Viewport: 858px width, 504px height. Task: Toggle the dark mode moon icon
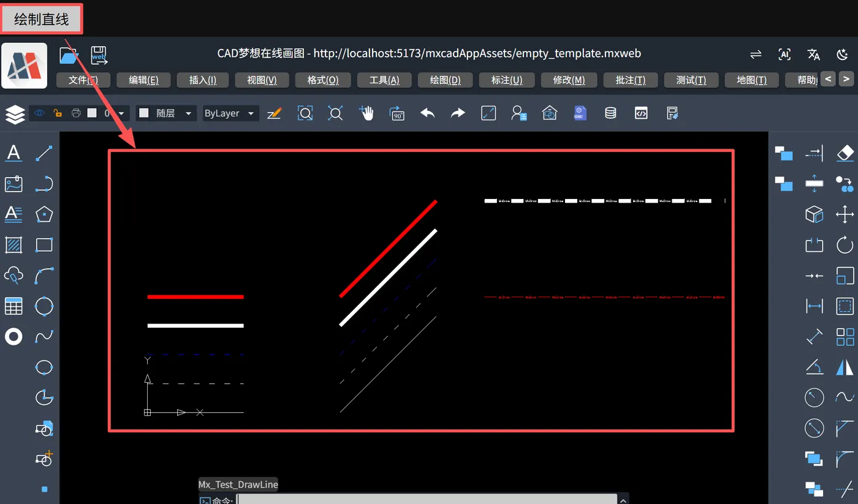[842, 55]
